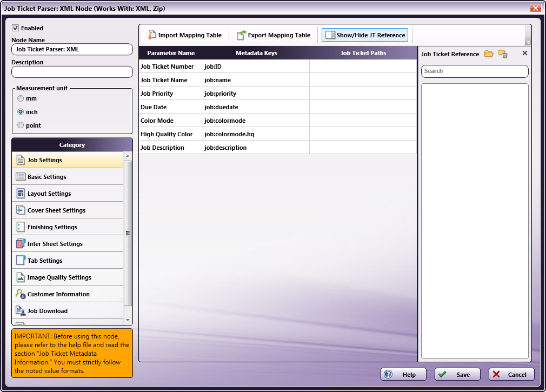Image resolution: width=546 pixels, height=392 pixels.
Task: Click the Job Ticket Reference search box
Action: [x=475, y=71]
